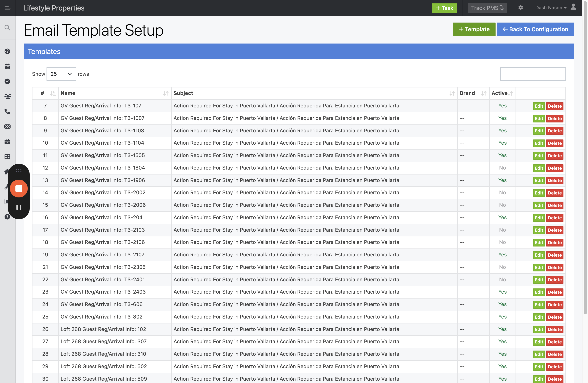Open the calendar icon in sidebar
588x383 pixels.
(7, 66)
